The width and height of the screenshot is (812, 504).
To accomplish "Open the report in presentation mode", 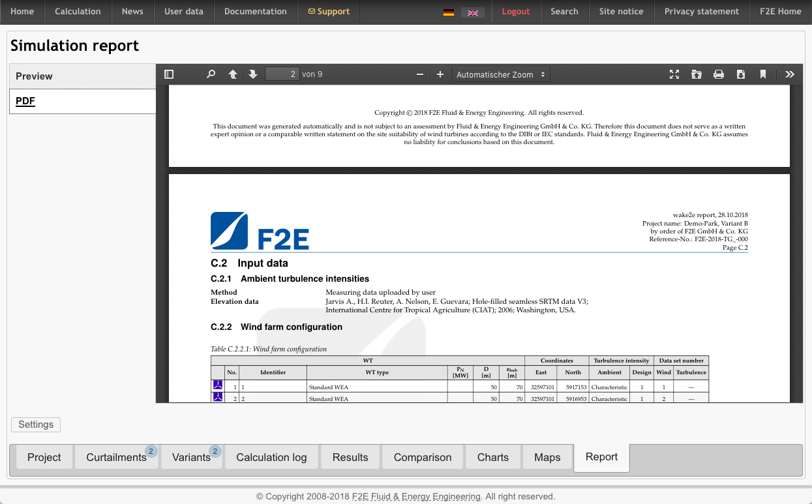I will coord(674,74).
